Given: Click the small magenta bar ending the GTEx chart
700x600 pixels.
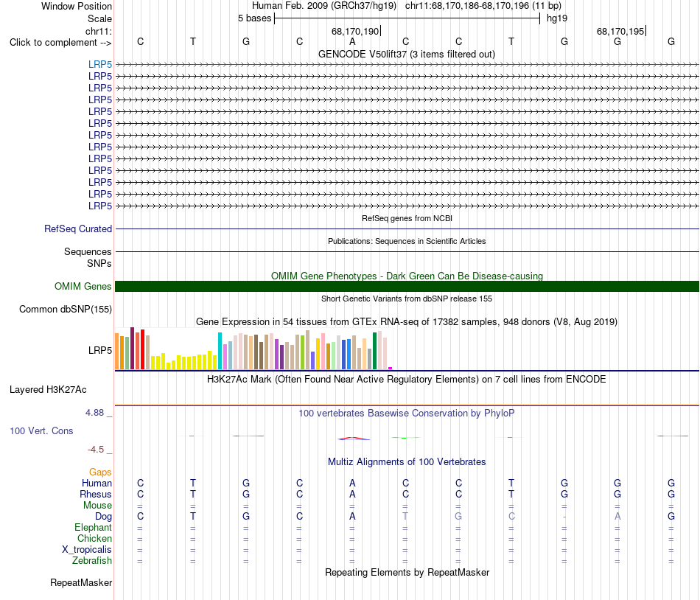Looking at the screenshot, I should [x=391, y=369].
